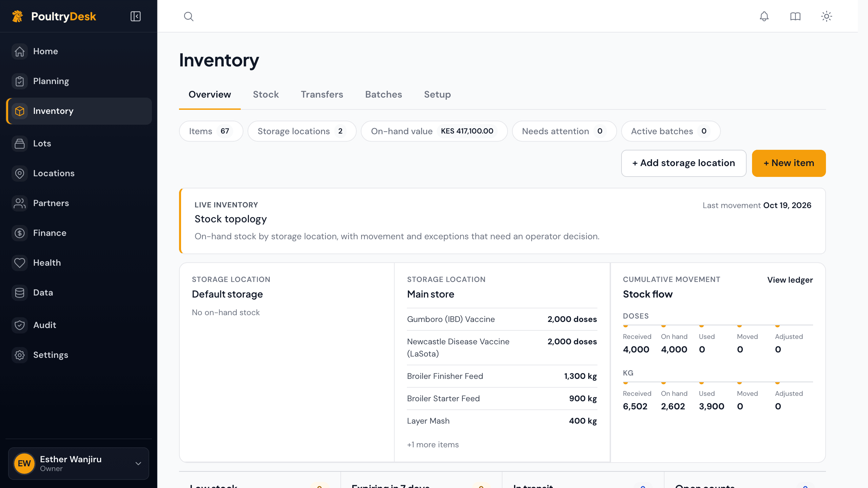This screenshot has width=868, height=488.
Task: Click the Lots container icon
Action: pyautogui.click(x=20, y=144)
